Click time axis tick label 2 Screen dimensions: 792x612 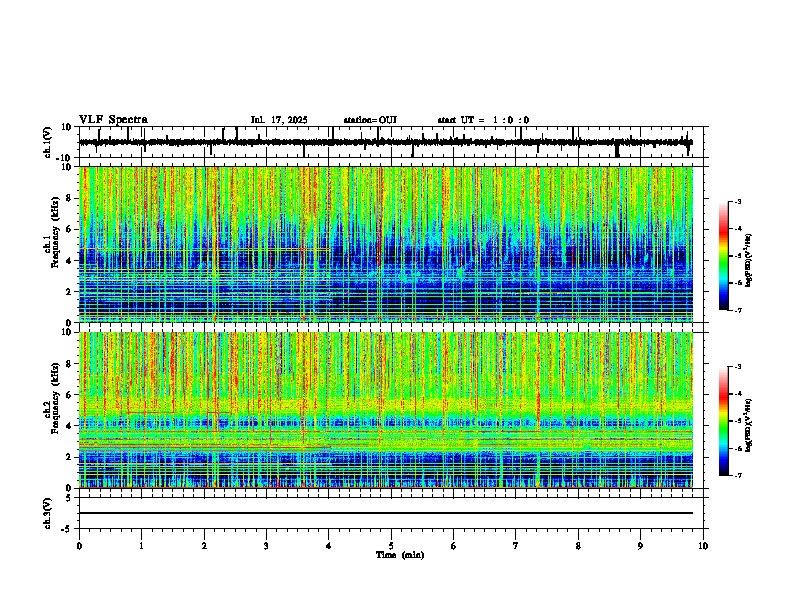click(x=204, y=546)
